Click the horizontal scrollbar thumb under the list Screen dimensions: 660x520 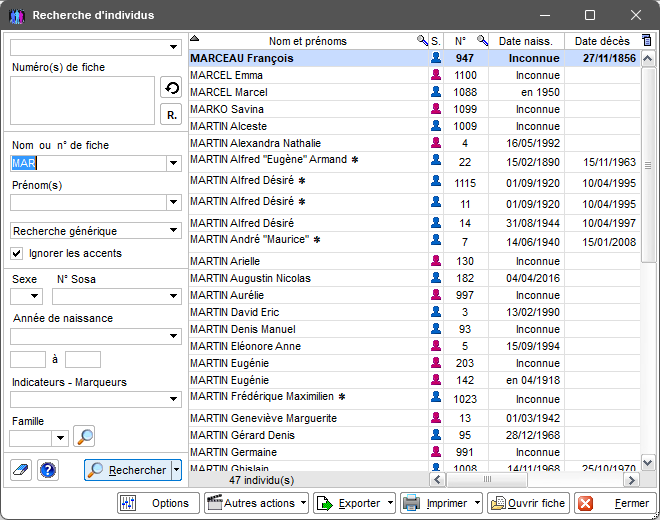(487, 479)
